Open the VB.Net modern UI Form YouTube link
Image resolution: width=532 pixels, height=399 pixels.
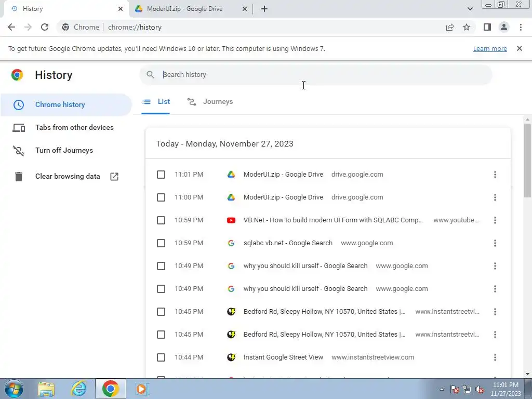coord(333,220)
